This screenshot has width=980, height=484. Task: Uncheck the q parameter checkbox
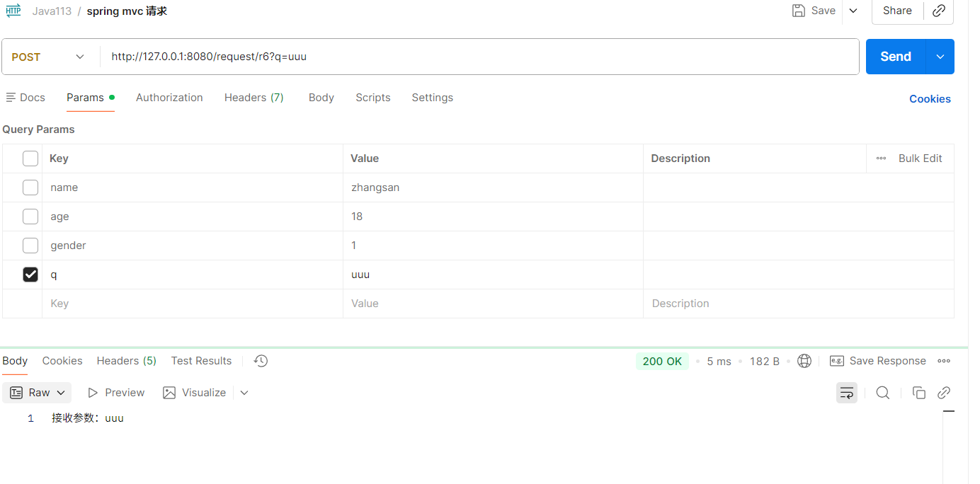(x=30, y=275)
